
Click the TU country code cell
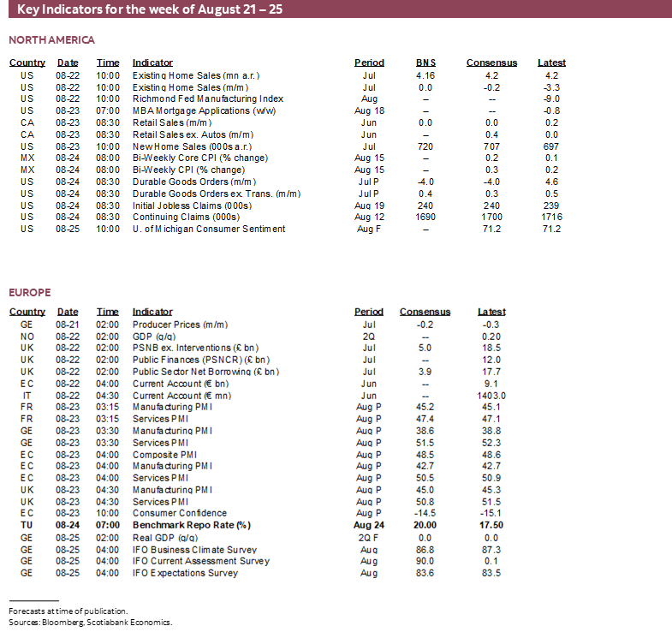(27, 525)
